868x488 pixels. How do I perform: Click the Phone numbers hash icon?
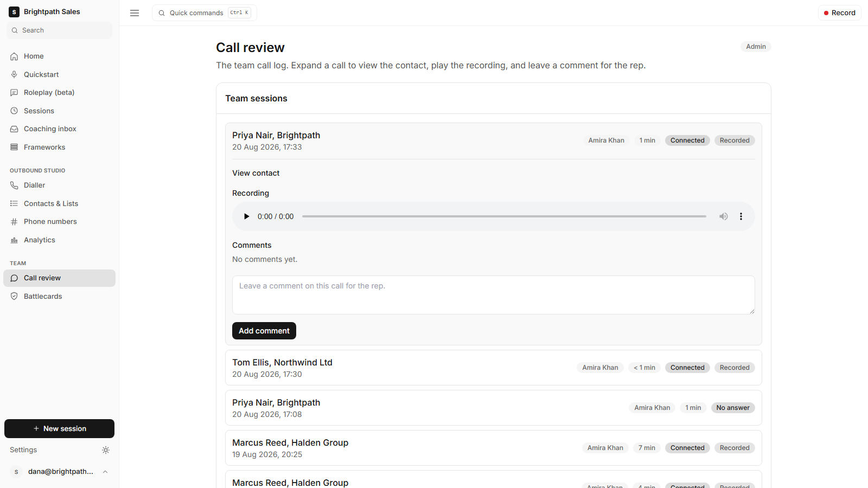coord(14,222)
